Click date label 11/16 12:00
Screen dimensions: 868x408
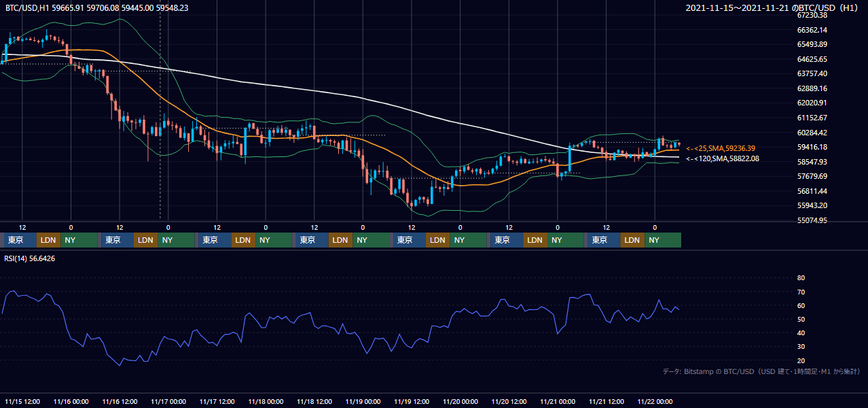pos(120,401)
